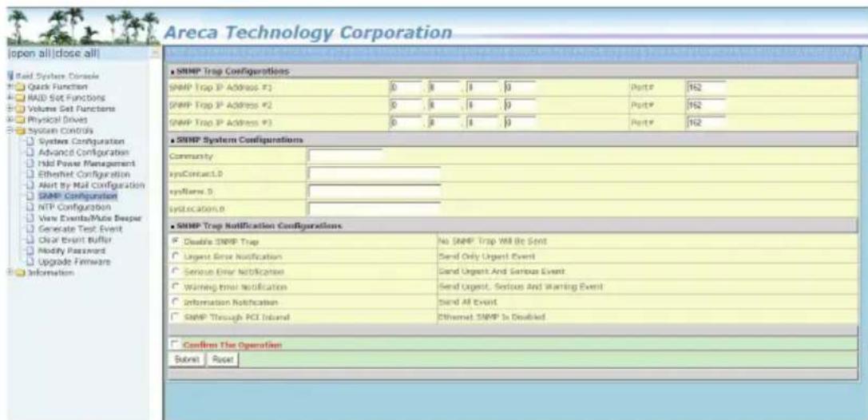The image size is (868, 420).
Task: Click the Quick Function folder icon
Action: click(x=22, y=87)
